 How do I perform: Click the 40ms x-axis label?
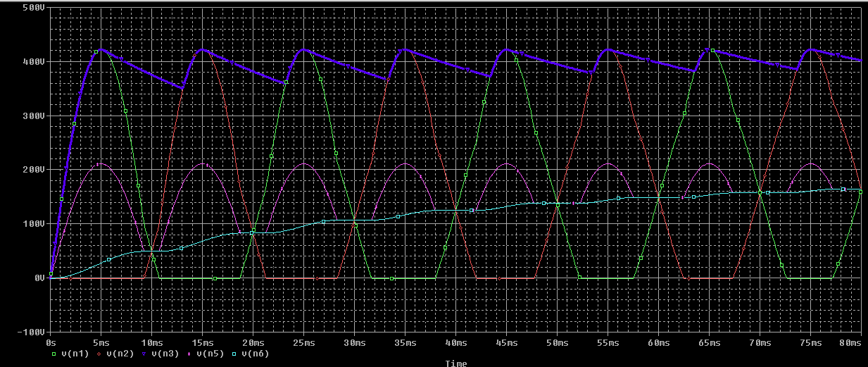456,342
